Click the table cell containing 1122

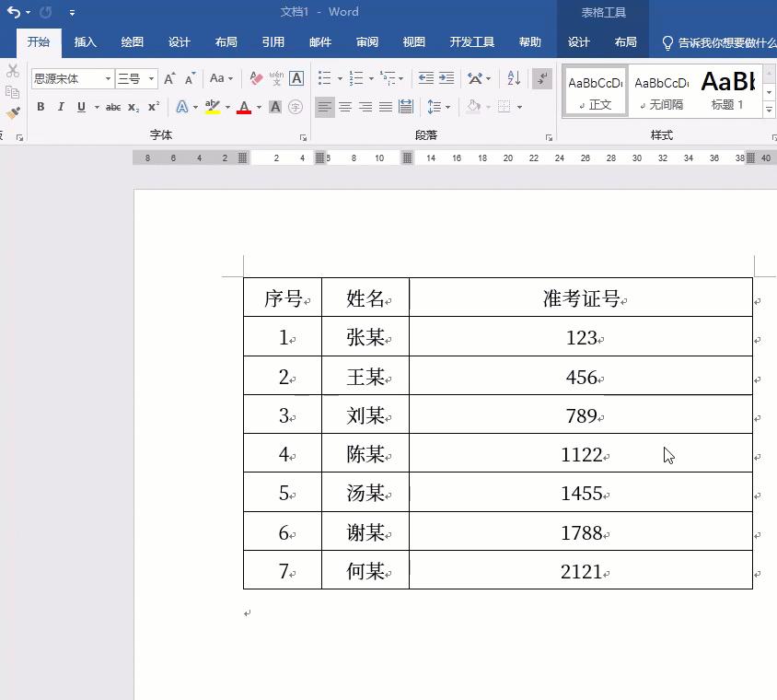pos(581,453)
